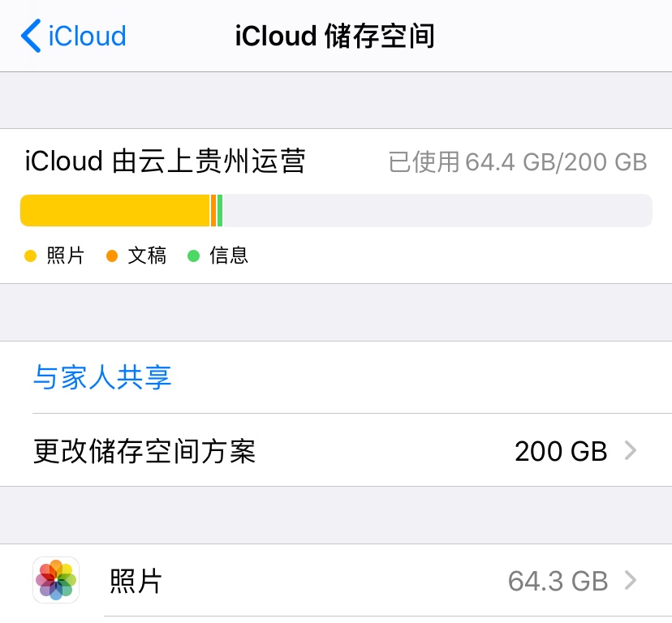Expand the chevron beside 64.3 GB

630,581
